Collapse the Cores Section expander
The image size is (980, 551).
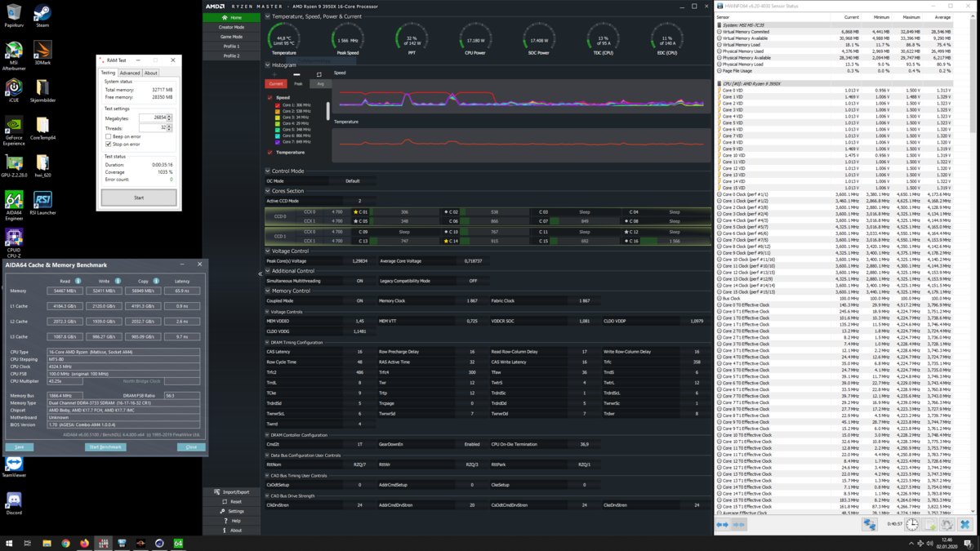tap(267, 191)
